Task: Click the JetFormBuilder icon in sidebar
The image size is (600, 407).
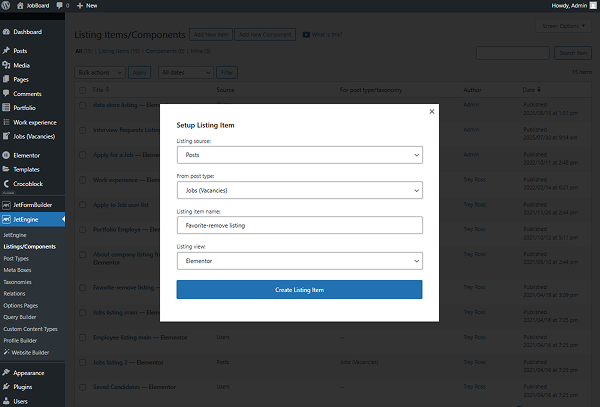Action: point(6,205)
